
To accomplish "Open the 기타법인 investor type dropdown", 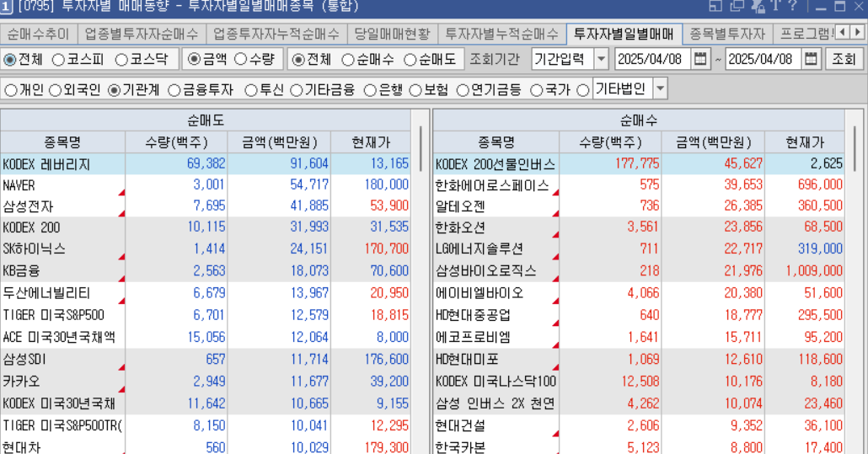I will [x=660, y=88].
